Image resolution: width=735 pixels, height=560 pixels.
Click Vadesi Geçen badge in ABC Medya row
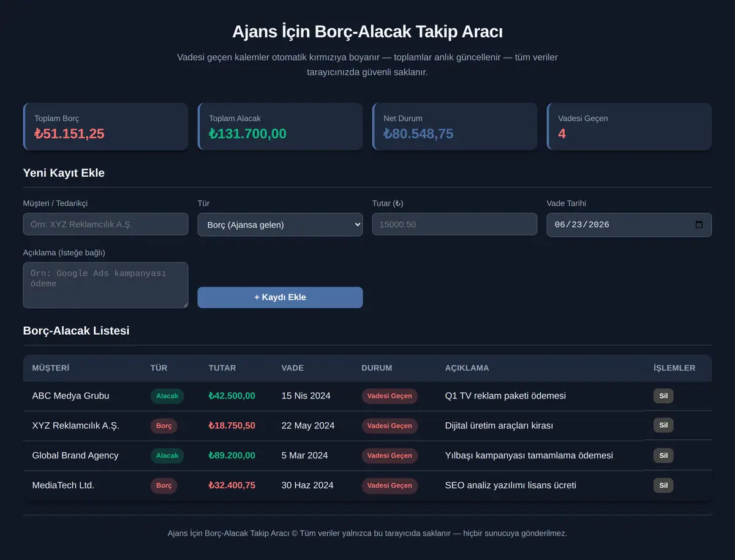pos(390,396)
